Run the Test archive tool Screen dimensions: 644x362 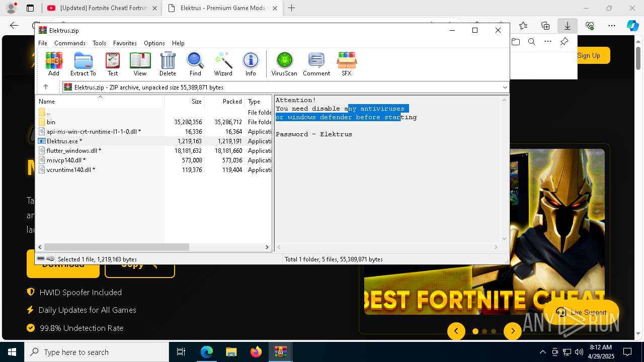113,64
